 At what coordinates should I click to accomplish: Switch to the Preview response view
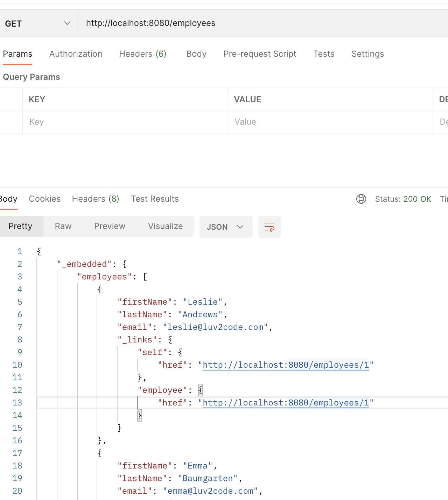(x=110, y=226)
